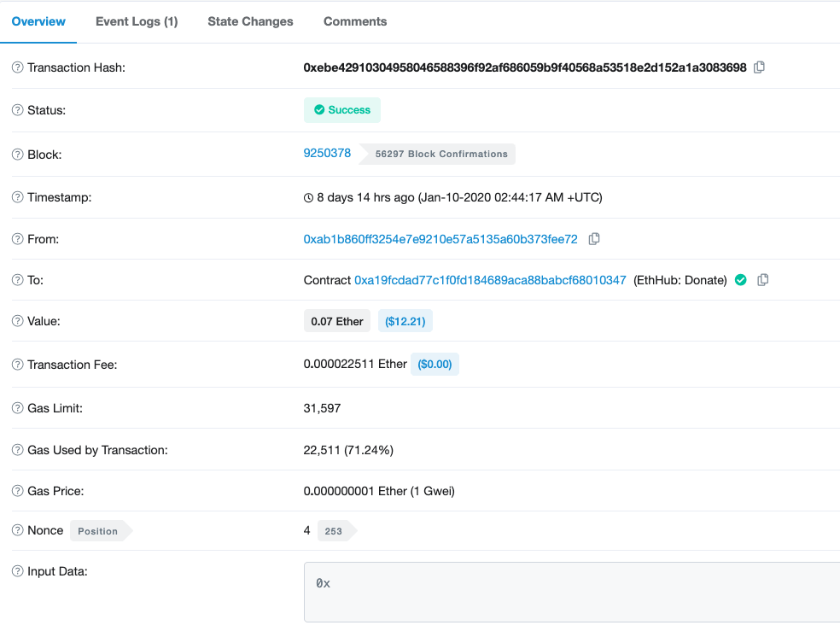Screen dimensions: 840x631
Task: Click the 56297 Block Confirmations badge
Action: point(440,154)
